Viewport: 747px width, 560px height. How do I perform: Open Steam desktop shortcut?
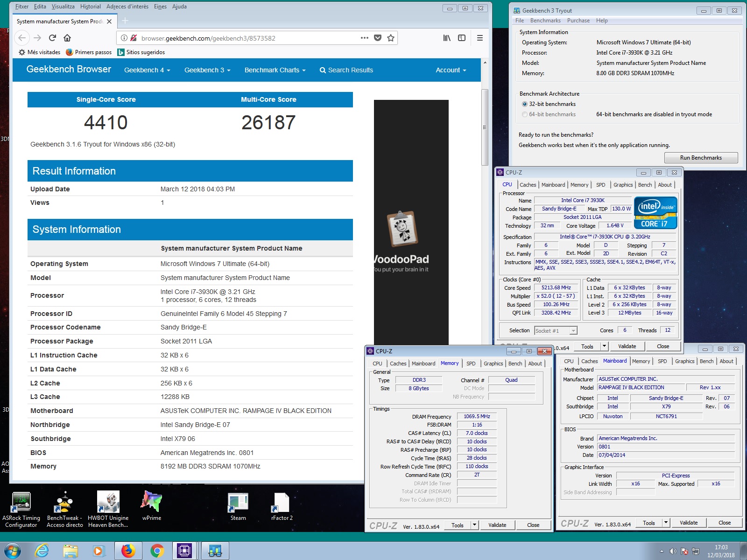(x=238, y=506)
